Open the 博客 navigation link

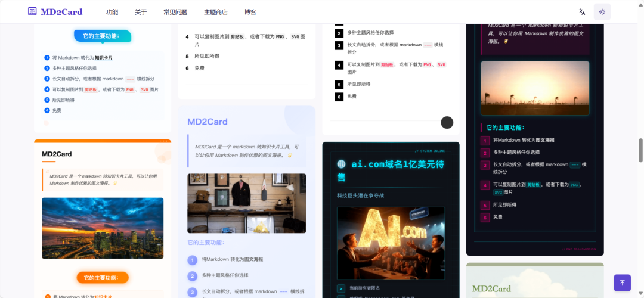(250, 12)
